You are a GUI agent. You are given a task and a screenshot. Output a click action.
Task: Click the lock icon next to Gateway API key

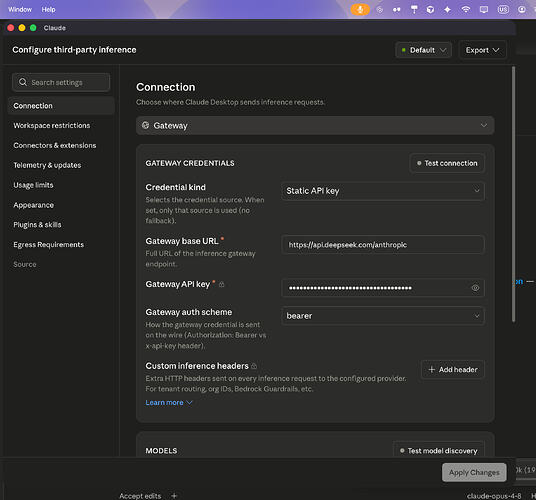pos(222,284)
